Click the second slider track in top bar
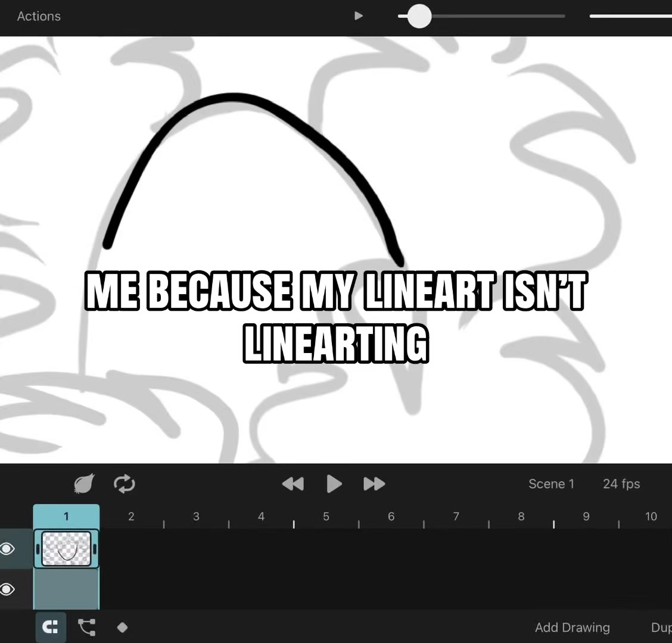 630,16
